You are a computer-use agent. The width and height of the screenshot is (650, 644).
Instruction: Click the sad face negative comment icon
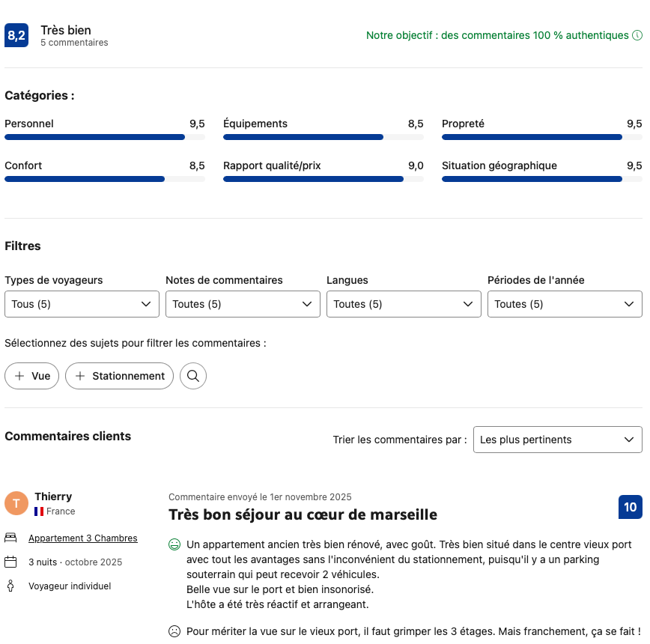(x=174, y=631)
